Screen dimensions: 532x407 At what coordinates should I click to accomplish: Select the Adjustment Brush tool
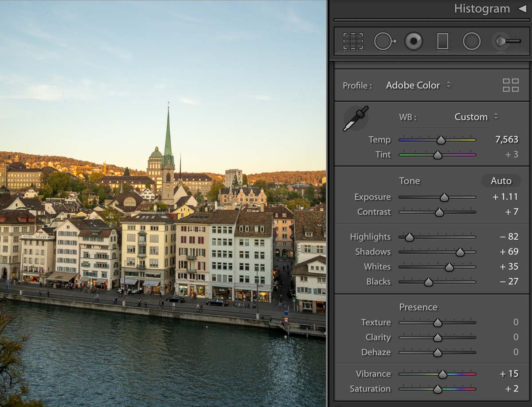(x=507, y=41)
